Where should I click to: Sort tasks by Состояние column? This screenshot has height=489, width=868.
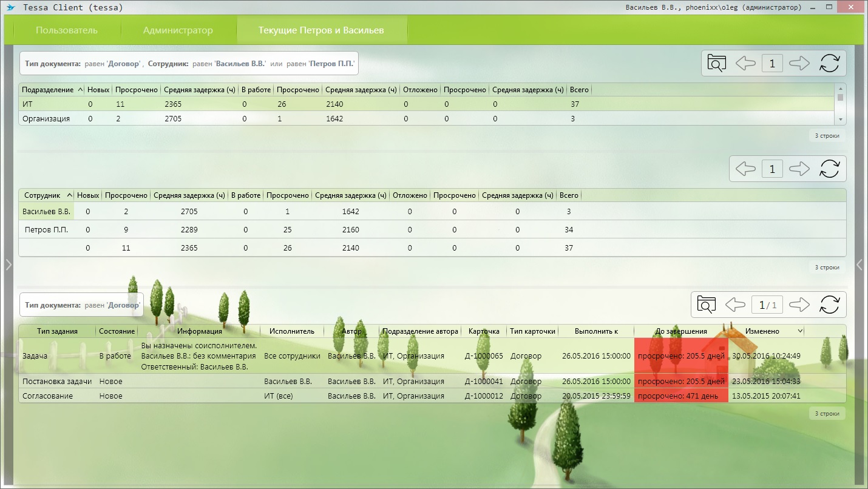click(117, 331)
